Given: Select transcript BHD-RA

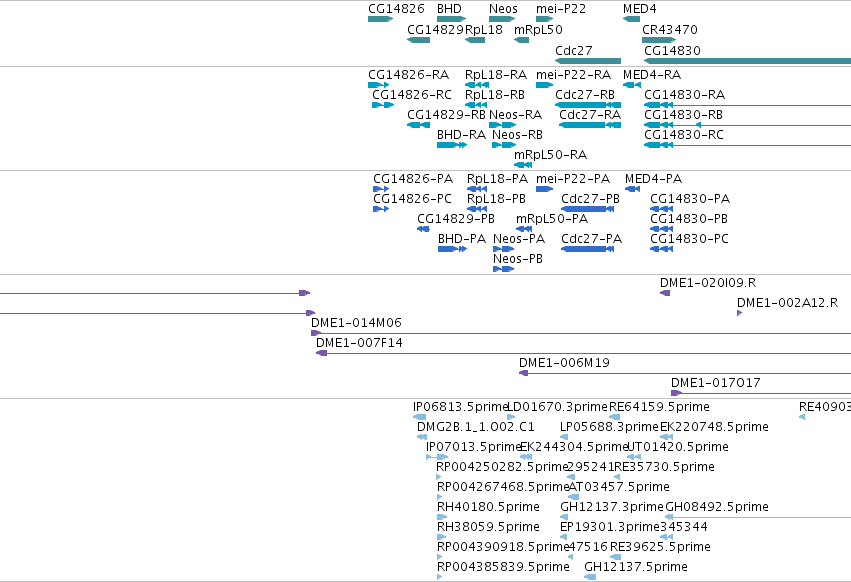Looking at the screenshot, I should pyautogui.click(x=452, y=145).
